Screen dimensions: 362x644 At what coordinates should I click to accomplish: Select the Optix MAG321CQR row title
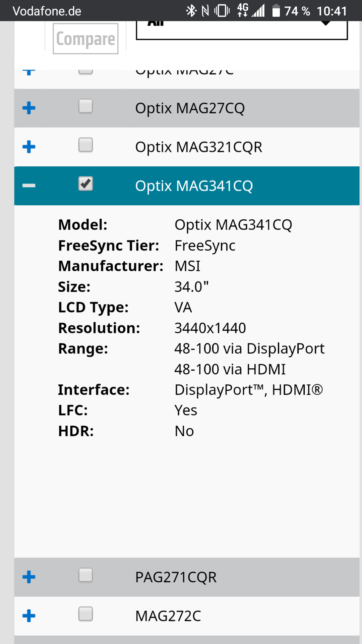click(199, 147)
